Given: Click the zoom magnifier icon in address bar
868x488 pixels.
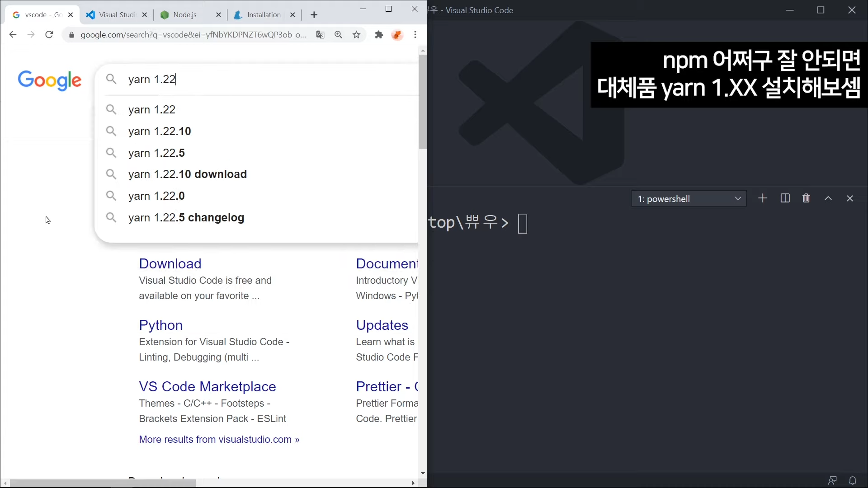Looking at the screenshot, I should [x=338, y=35].
